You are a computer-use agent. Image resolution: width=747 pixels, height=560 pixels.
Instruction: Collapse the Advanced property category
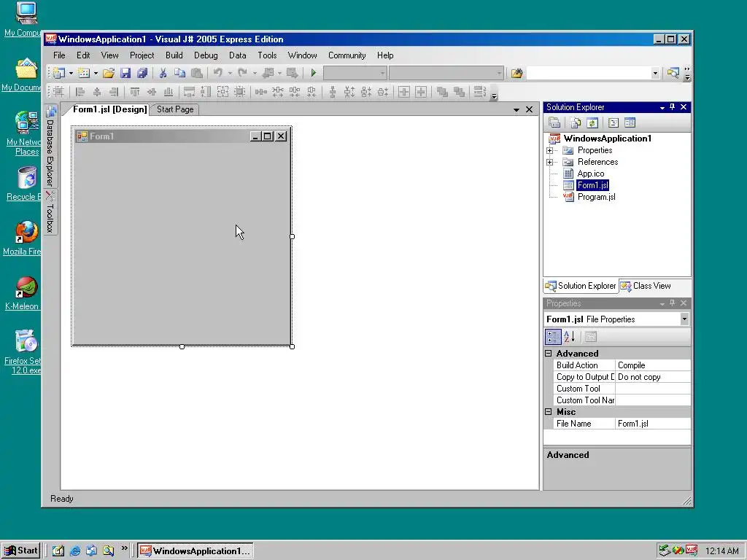549,354
